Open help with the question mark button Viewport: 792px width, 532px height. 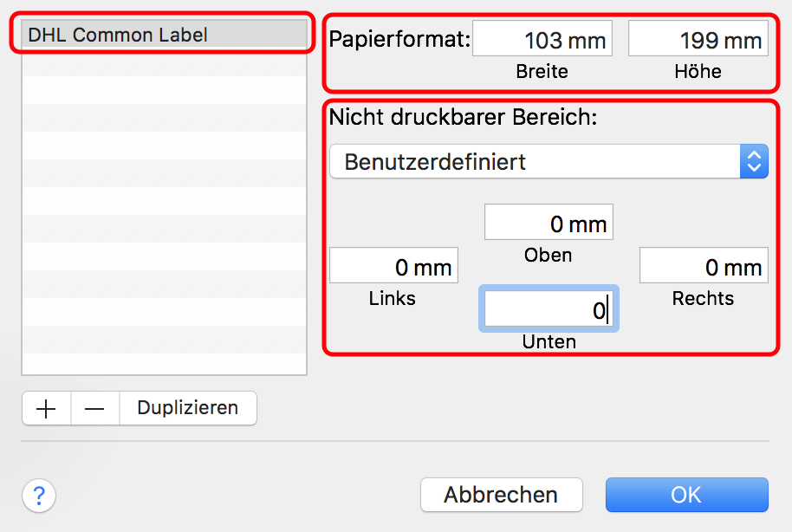pos(39,495)
